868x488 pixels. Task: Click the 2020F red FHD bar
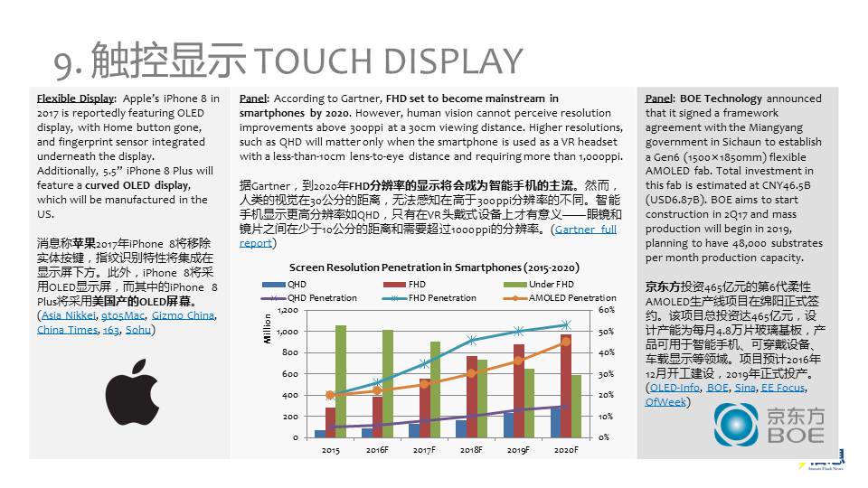(x=566, y=386)
